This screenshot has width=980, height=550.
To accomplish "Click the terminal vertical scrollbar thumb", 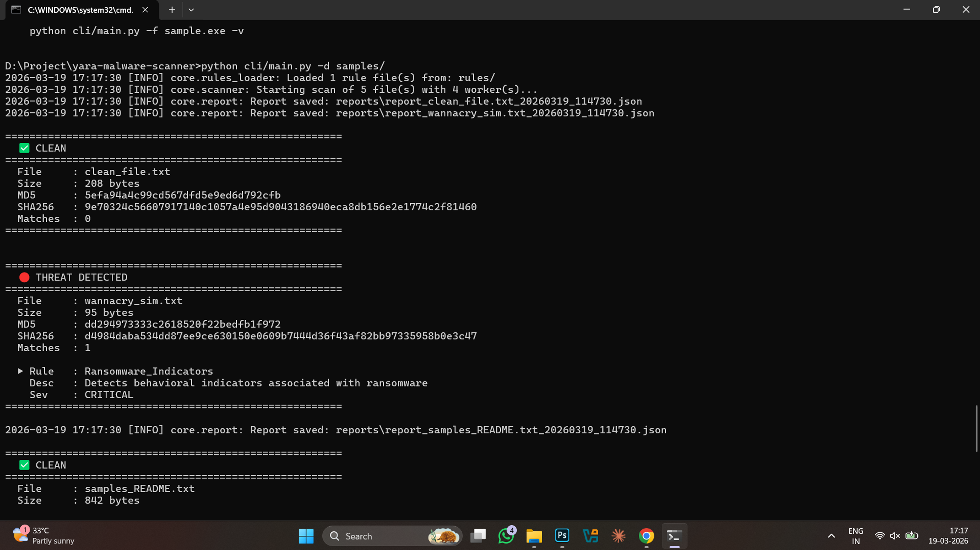I will point(976,429).
